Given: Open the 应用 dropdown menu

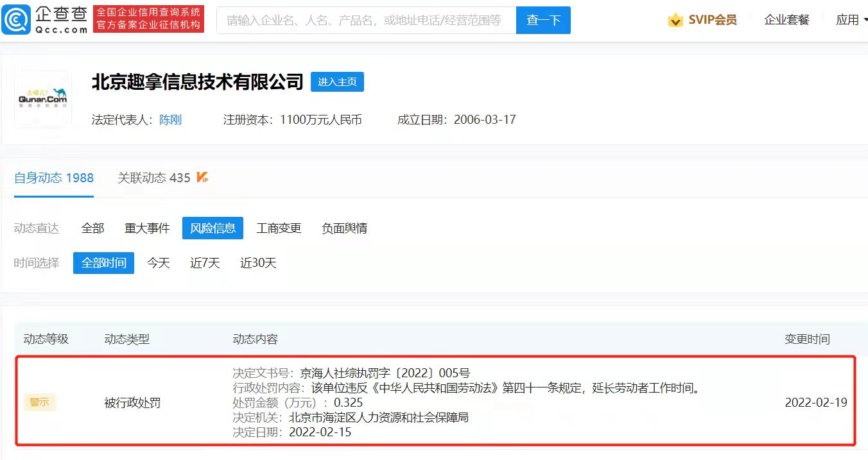Looking at the screenshot, I should coord(851,21).
